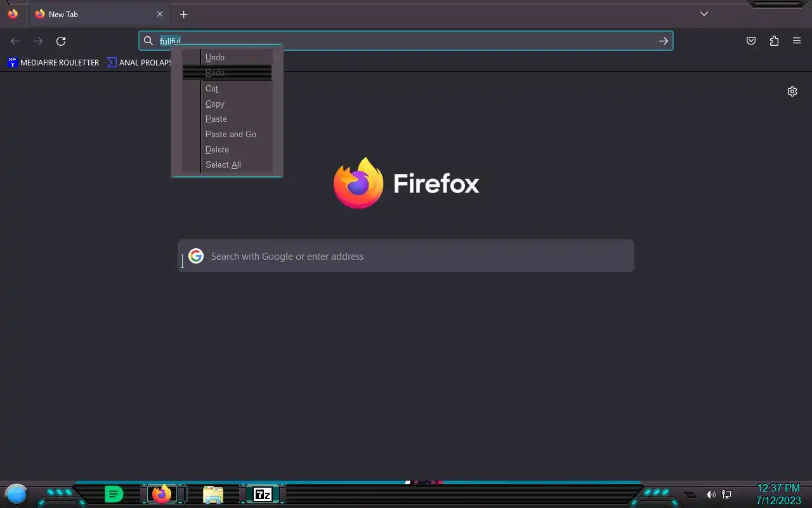Open new tab page settings gear

pyautogui.click(x=792, y=91)
